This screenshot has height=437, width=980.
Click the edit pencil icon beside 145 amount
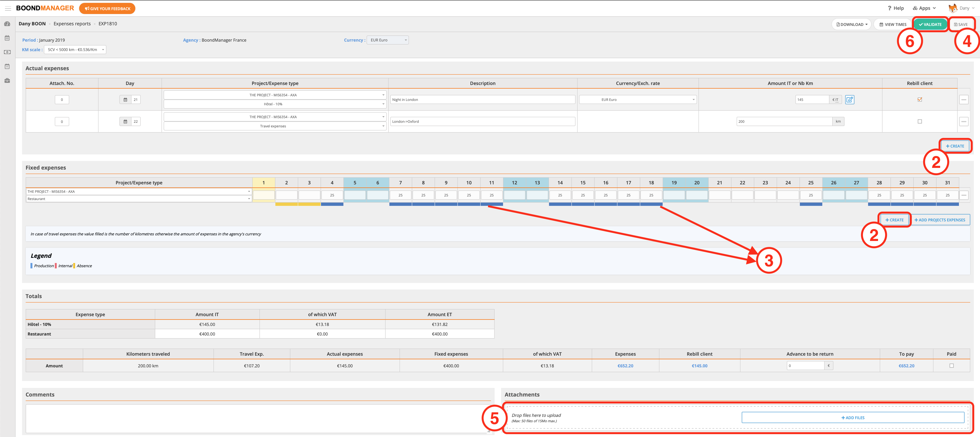pyautogui.click(x=849, y=100)
